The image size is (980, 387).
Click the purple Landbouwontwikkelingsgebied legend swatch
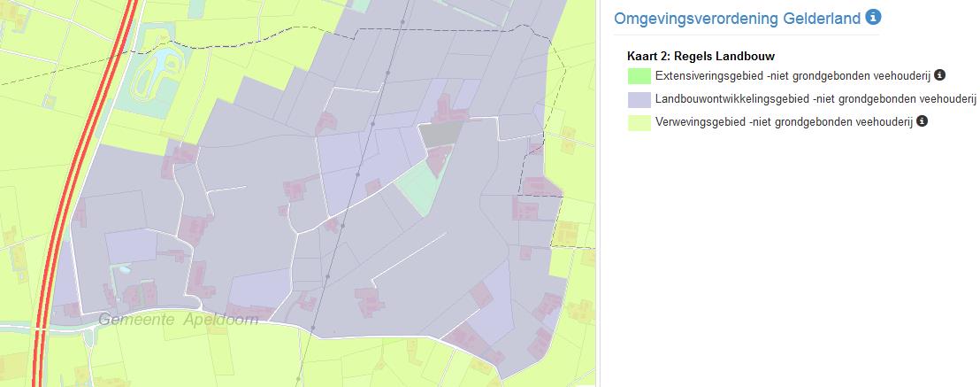click(639, 99)
